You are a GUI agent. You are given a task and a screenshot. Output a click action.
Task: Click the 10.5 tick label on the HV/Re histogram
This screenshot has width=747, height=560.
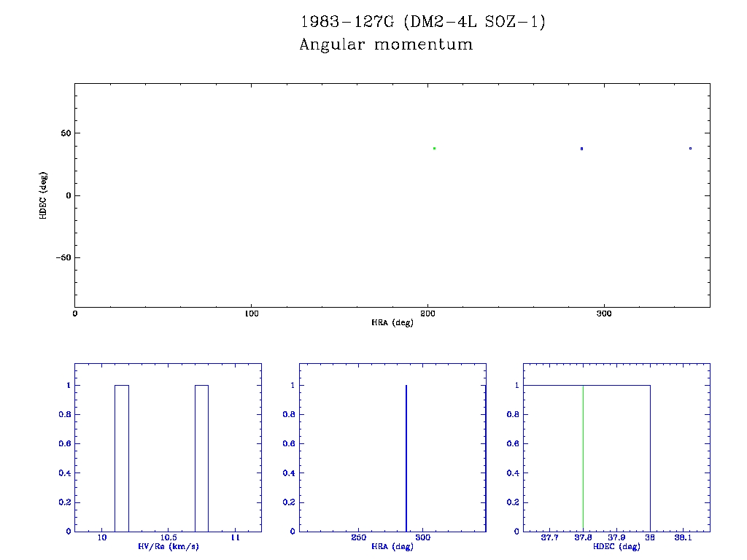[x=168, y=538]
